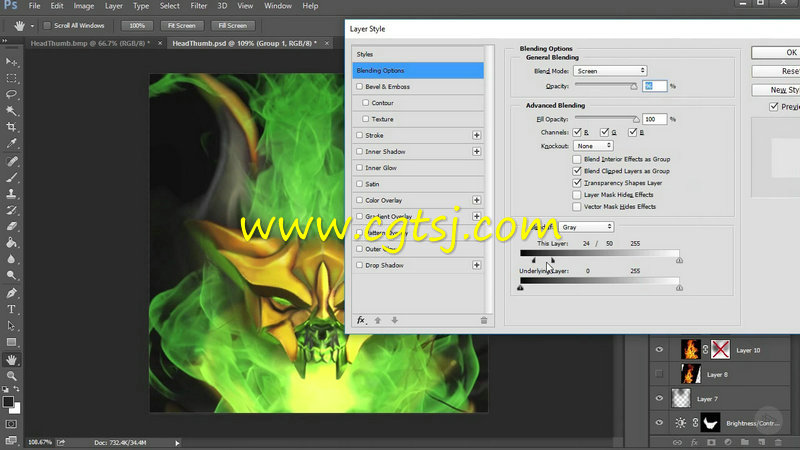Enable the Drop Shadow checkbox
Image resolution: width=800 pixels, height=450 pixels.
360,265
